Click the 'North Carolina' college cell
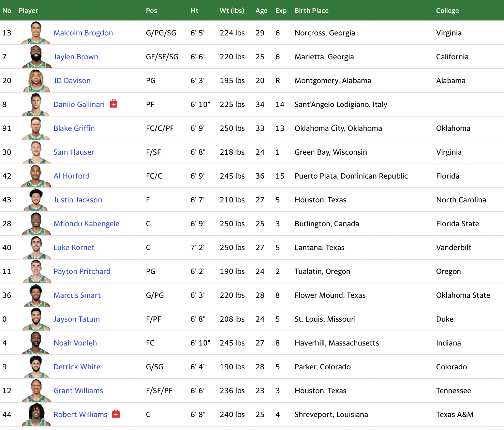 pos(461,200)
